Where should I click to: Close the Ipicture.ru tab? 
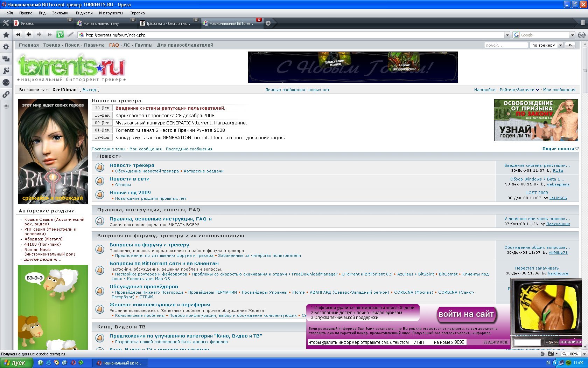coord(196,20)
